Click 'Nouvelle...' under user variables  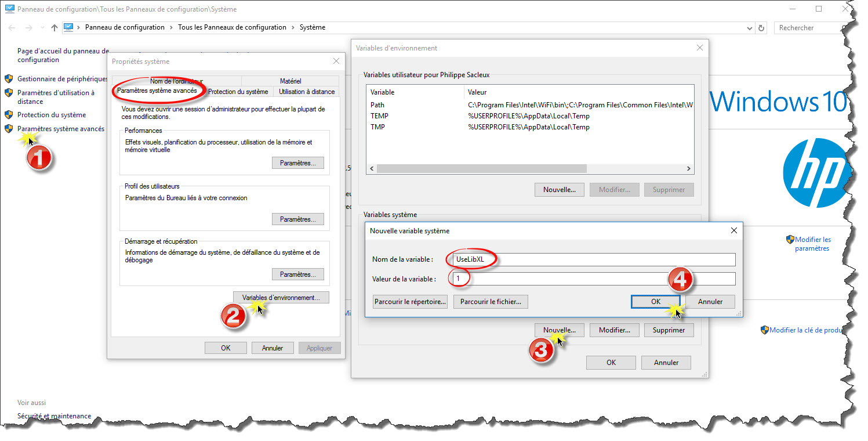point(560,190)
